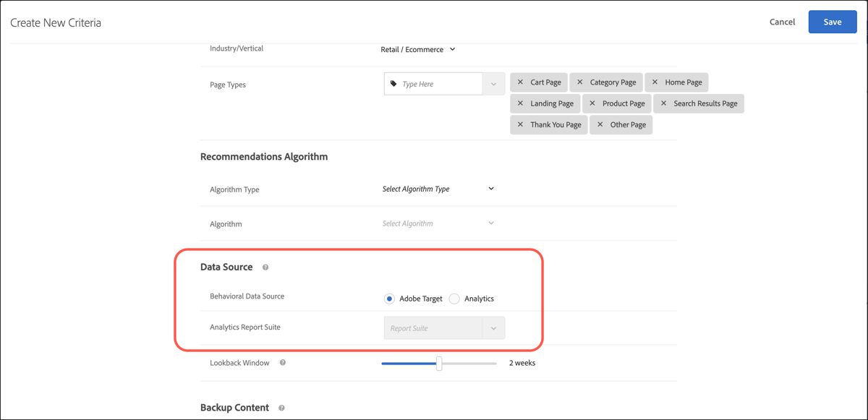The width and height of the screenshot is (868, 420).
Task: Remove the Thank You Page tag
Action: click(520, 124)
